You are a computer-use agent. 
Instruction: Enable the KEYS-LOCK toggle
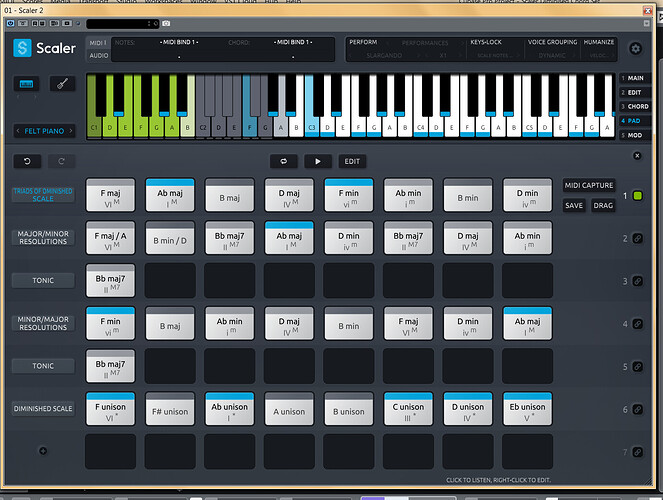tap(486, 42)
